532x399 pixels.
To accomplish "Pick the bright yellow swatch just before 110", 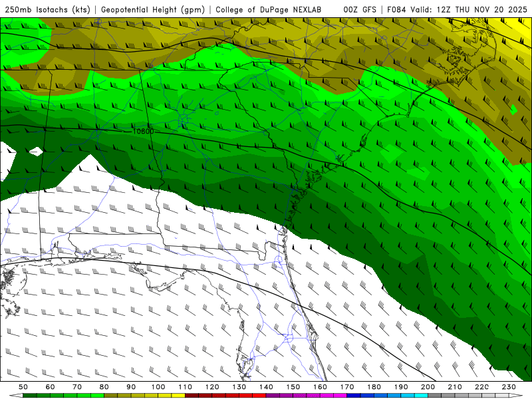I will pos(178,396).
